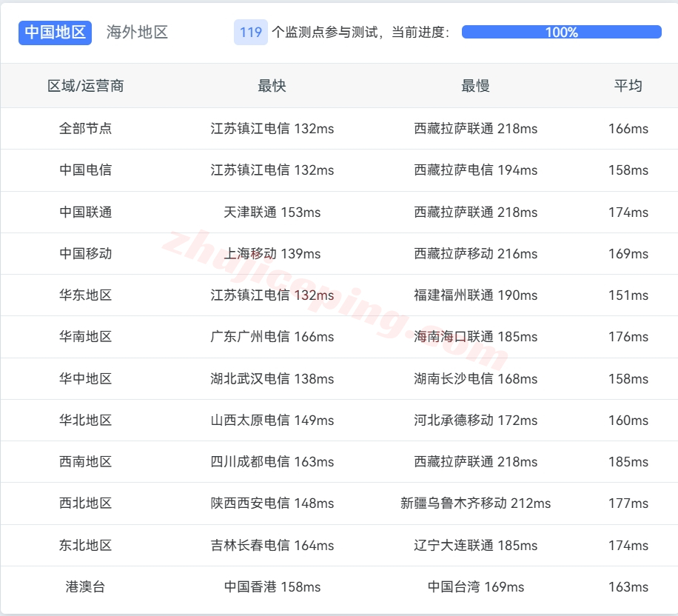Select 辽宁大连联通 185ms cell
This screenshot has width=678, height=616.
coord(475,545)
